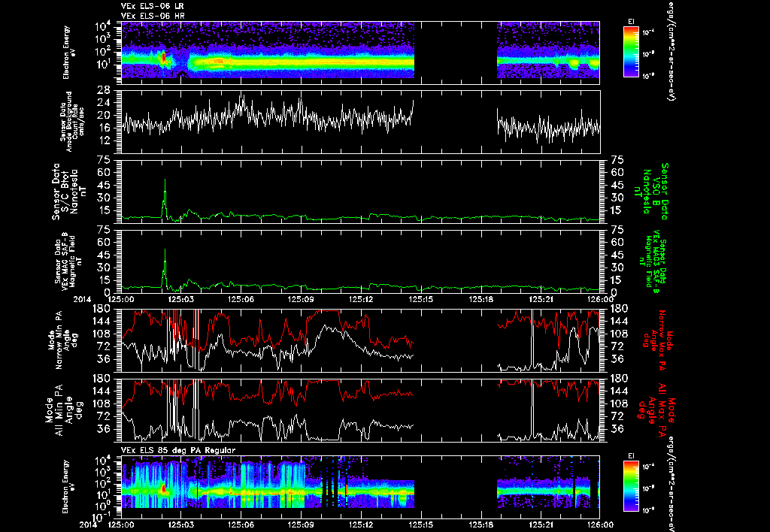Viewport: 770px width, 532px height.
Task: Click the "VEx ELS-06 LR" title text
Action: coord(153,6)
